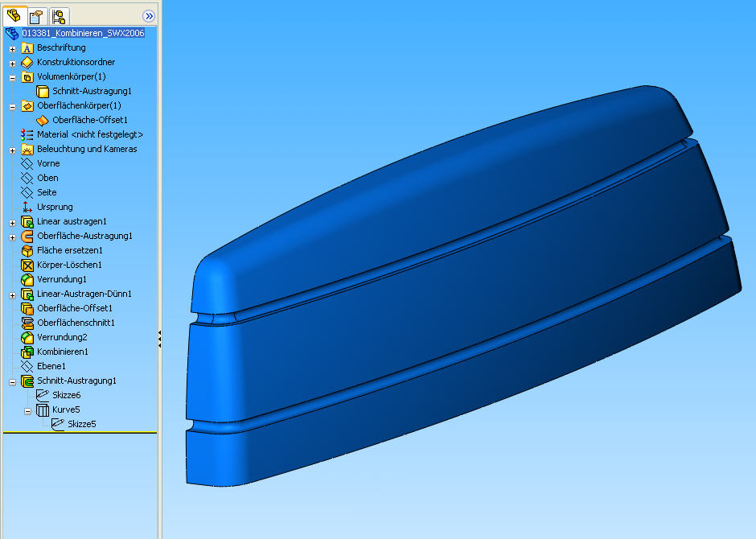
Task: Click the Kurve5 curve icon
Action: (43, 409)
